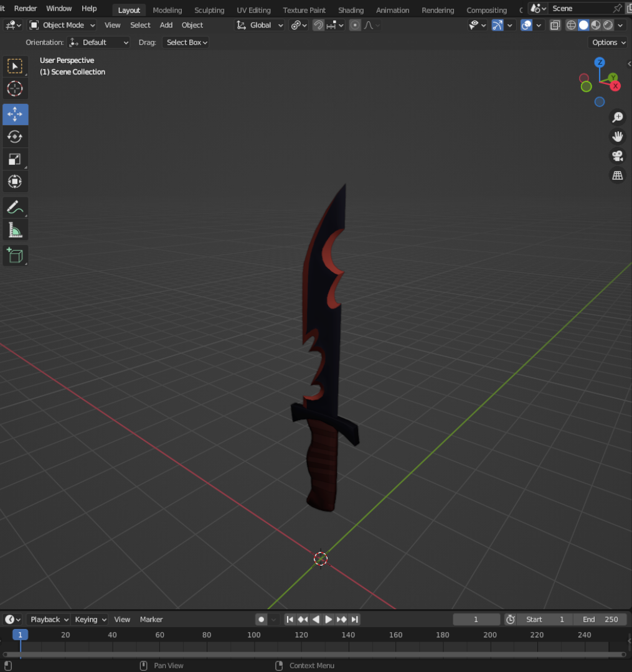Toggle auto keying record button
The height and width of the screenshot is (672, 632).
click(261, 619)
